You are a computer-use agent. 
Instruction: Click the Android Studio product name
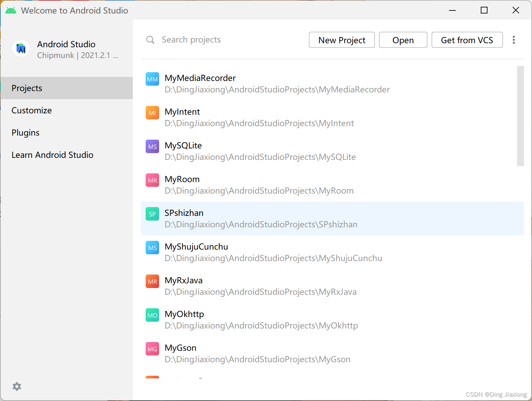[66, 44]
